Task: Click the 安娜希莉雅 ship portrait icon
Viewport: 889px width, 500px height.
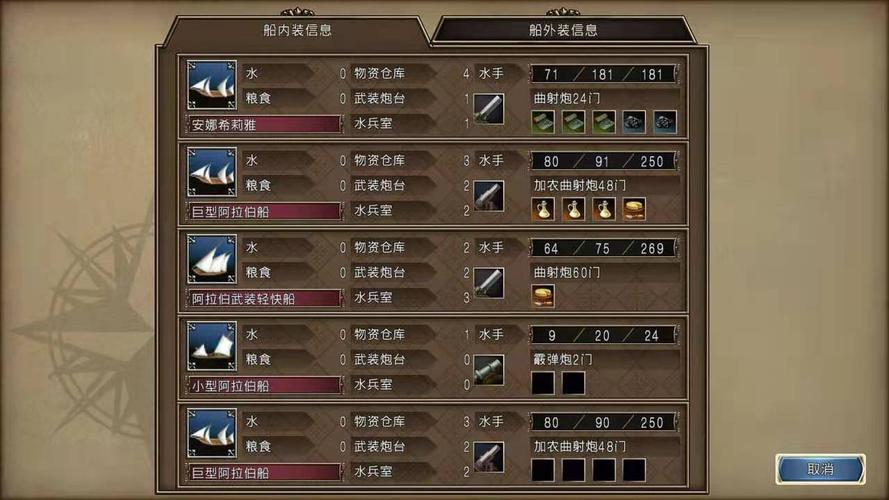Action: (x=211, y=85)
